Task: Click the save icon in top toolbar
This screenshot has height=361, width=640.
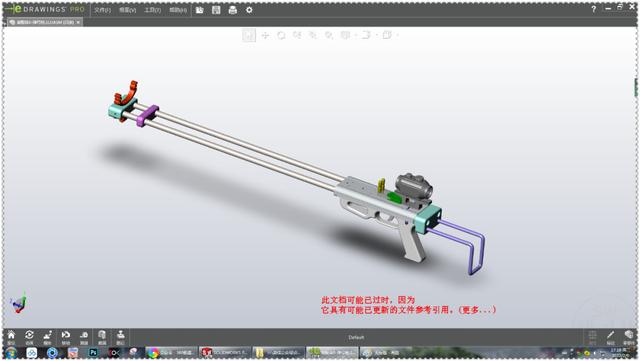Action: pyautogui.click(x=216, y=10)
